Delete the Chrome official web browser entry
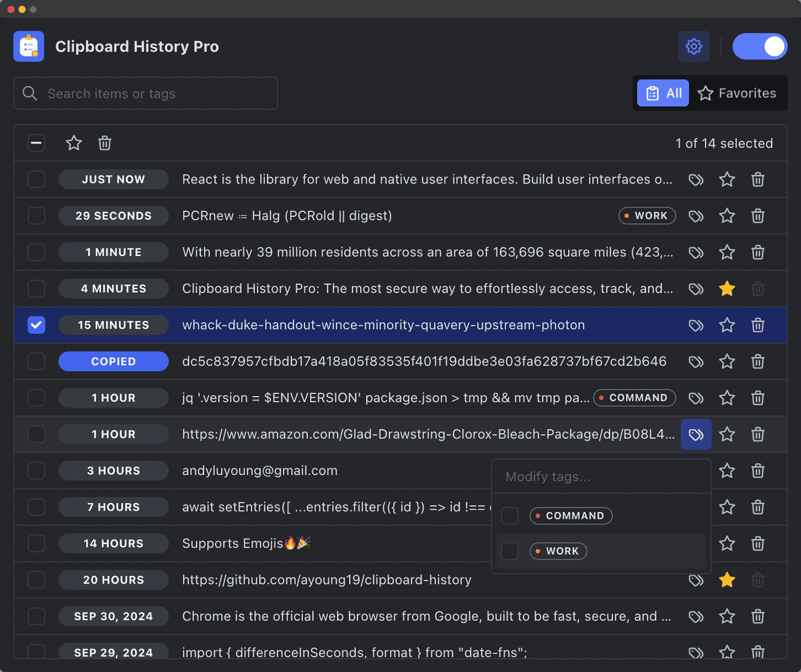Viewport: 801px width, 672px height. (x=758, y=616)
